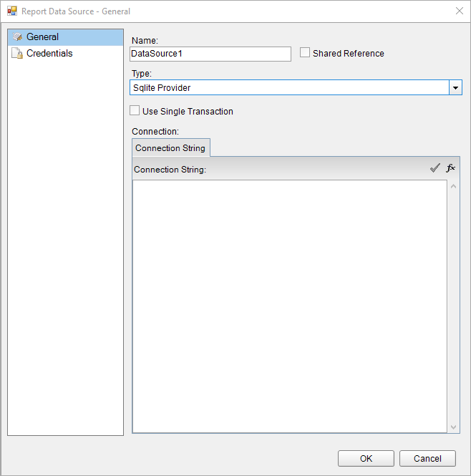Viewport: 471px width, 476px height.
Task: Click the General page icon in sidebar
Action: [17, 37]
